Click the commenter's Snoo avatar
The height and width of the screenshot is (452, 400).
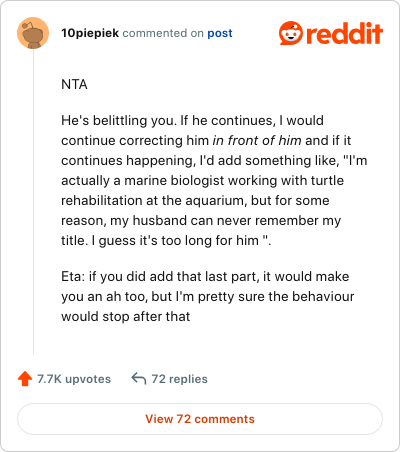click(33, 33)
